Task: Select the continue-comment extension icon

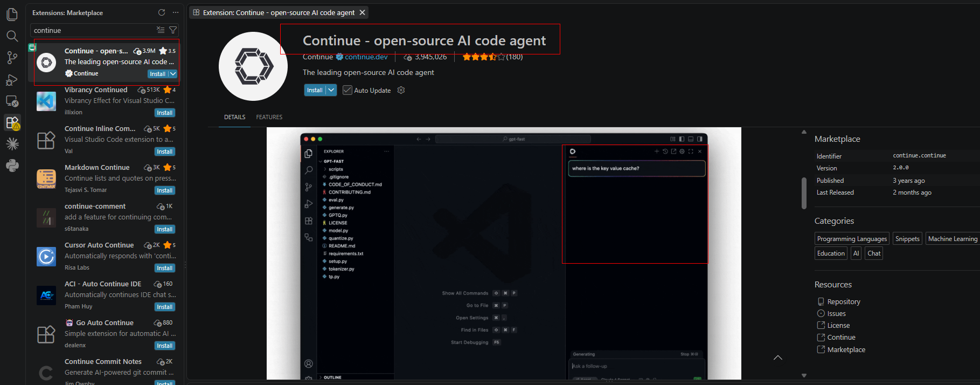Action: pos(46,217)
